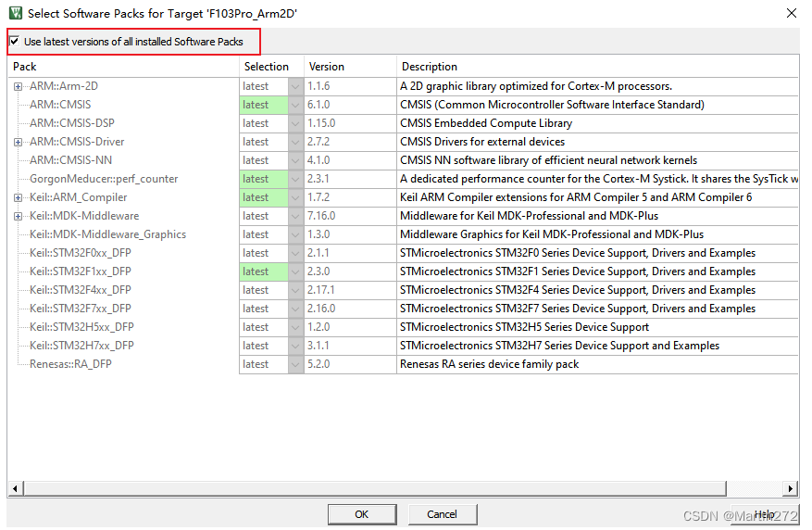This screenshot has width=812, height=530.
Task: Click the horizontal scrollbar left arrow
Action: click(15, 488)
